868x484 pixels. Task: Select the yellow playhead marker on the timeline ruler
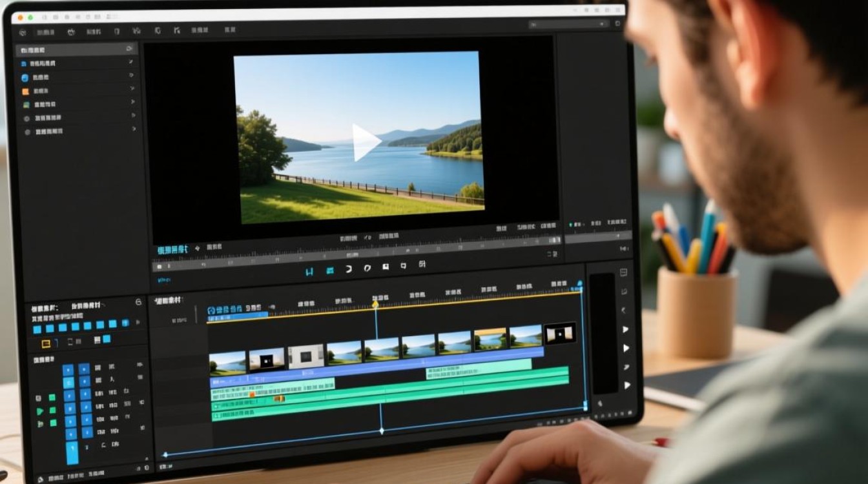375,303
